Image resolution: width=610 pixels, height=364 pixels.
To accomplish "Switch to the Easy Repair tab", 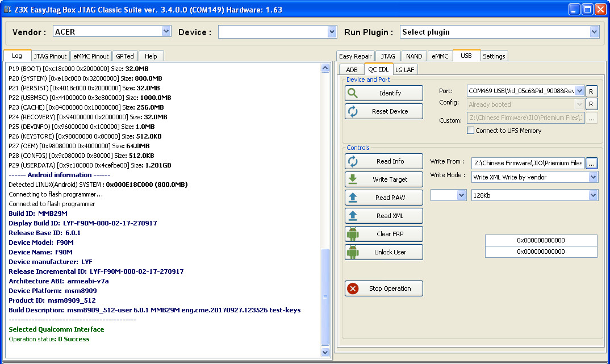I will click(355, 56).
